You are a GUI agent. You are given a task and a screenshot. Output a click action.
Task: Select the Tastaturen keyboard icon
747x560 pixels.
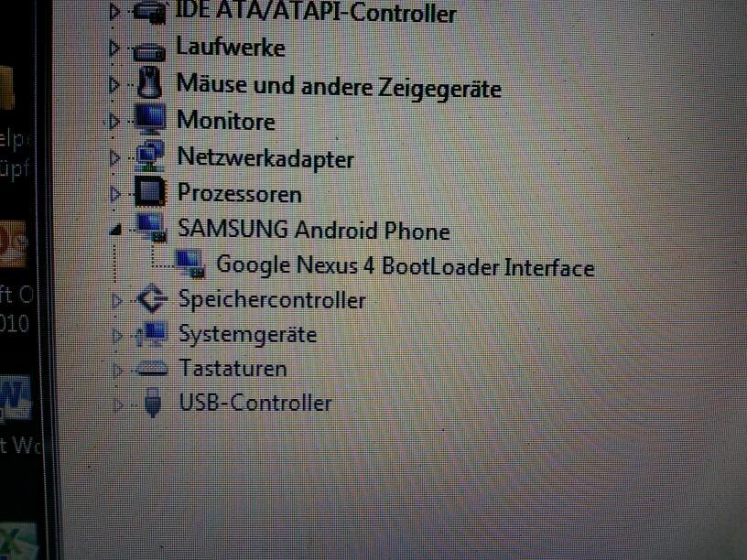(x=151, y=369)
